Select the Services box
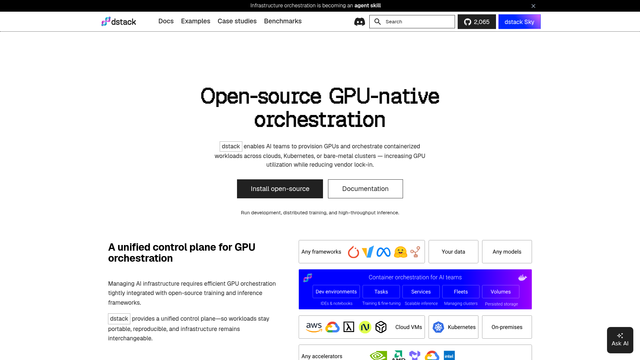Screen dimensions: 640x360 click(421, 292)
